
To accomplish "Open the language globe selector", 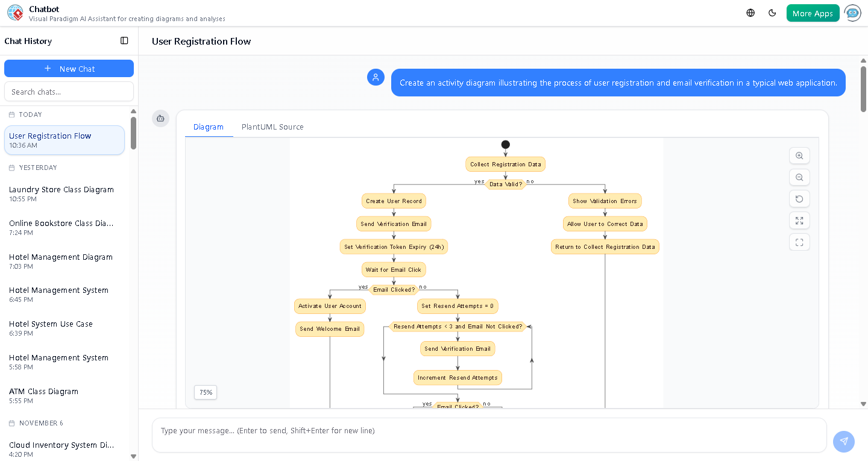I will pyautogui.click(x=750, y=12).
